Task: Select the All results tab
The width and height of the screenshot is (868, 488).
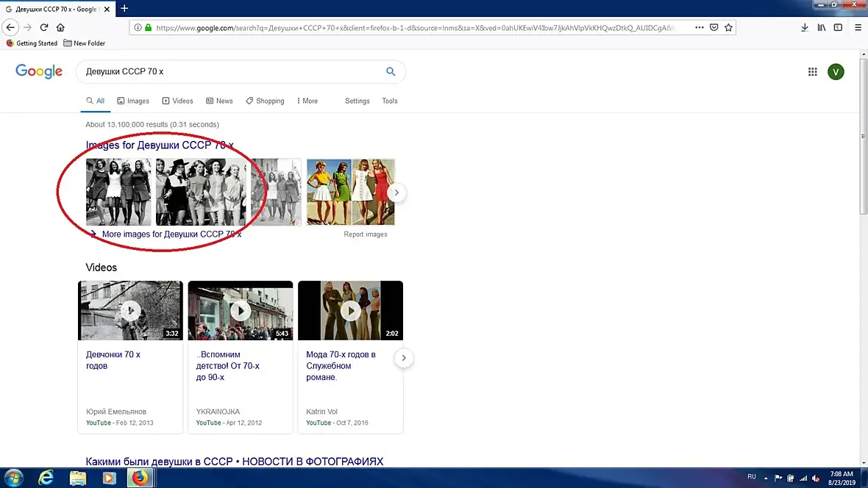Action: pyautogui.click(x=95, y=101)
